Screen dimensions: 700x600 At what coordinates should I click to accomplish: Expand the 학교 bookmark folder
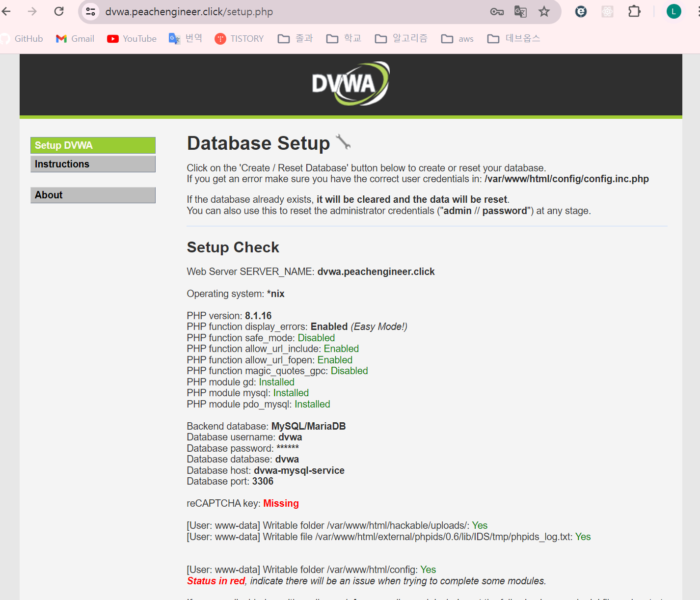pyautogui.click(x=344, y=38)
